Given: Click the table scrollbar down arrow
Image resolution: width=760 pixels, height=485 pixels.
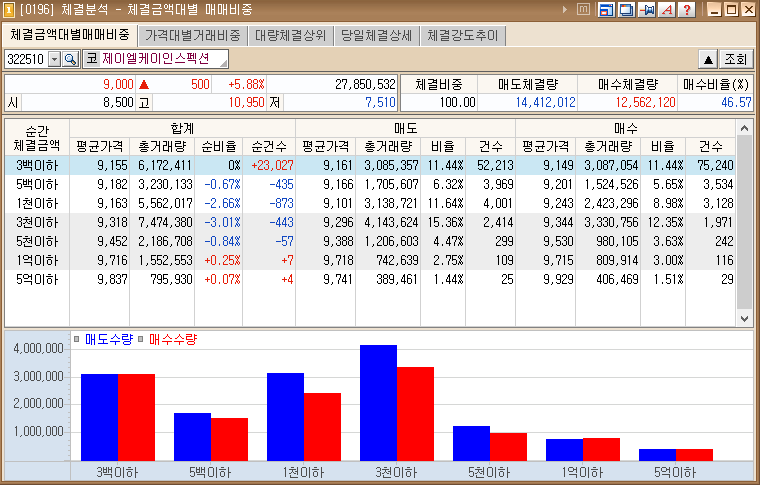Looking at the screenshot, I should (744, 318).
